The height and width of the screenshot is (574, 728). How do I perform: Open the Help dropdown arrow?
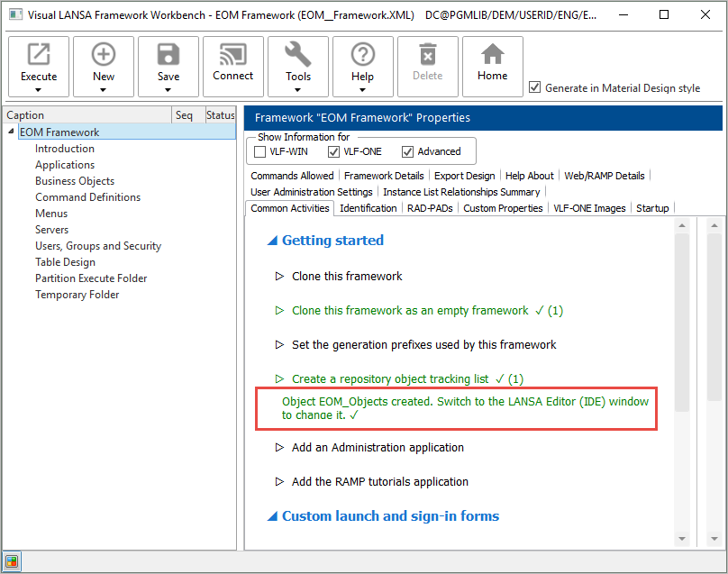[362, 90]
